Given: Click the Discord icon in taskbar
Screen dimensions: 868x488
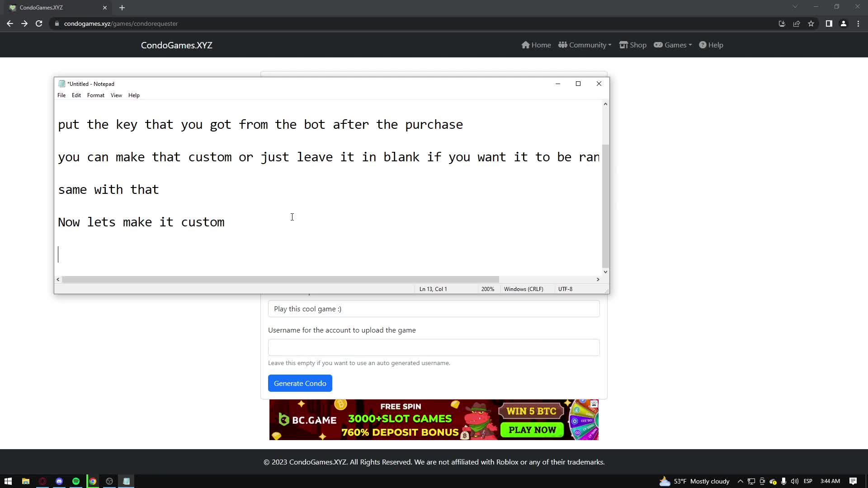Looking at the screenshot, I should click(59, 481).
